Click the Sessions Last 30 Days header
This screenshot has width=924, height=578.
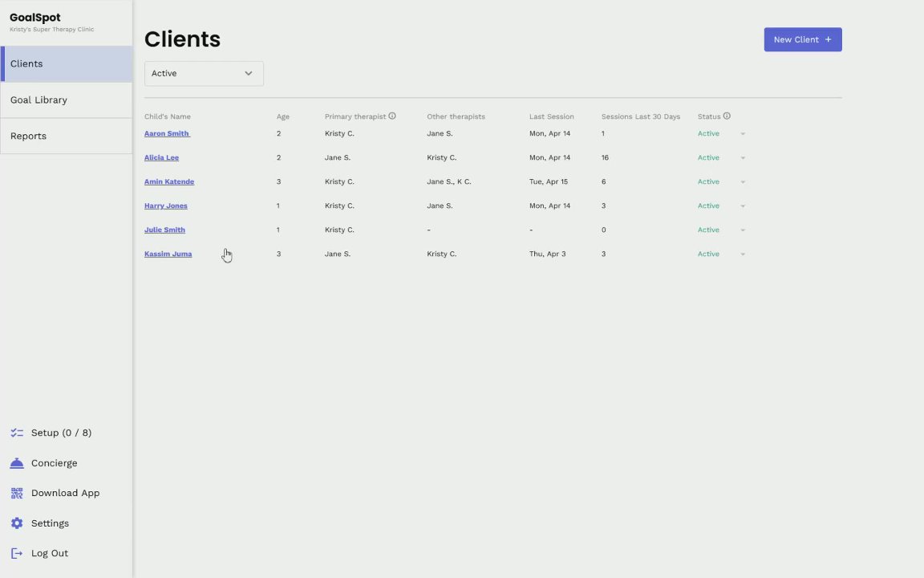click(640, 116)
